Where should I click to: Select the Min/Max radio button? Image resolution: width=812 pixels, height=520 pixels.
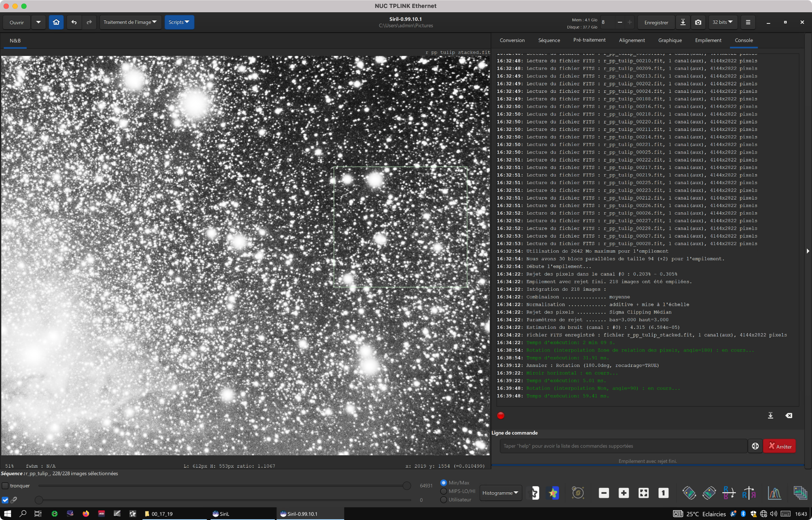click(x=444, y=483)
